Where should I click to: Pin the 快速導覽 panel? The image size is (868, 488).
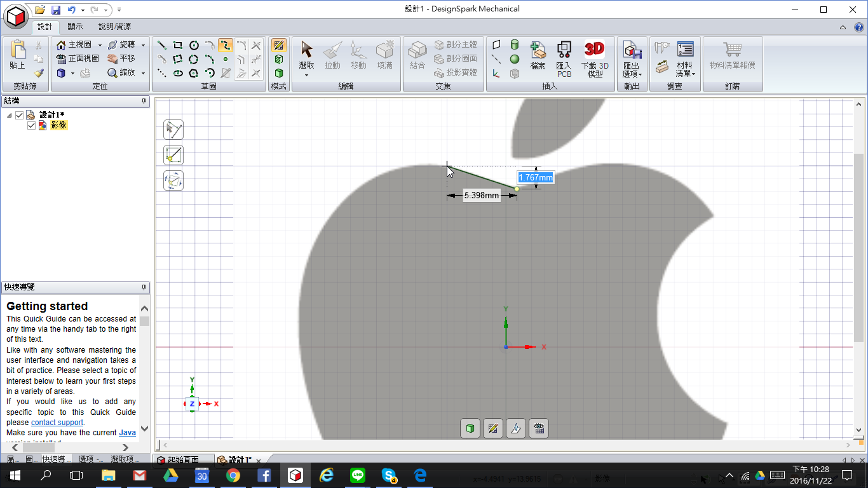[144, 287]
